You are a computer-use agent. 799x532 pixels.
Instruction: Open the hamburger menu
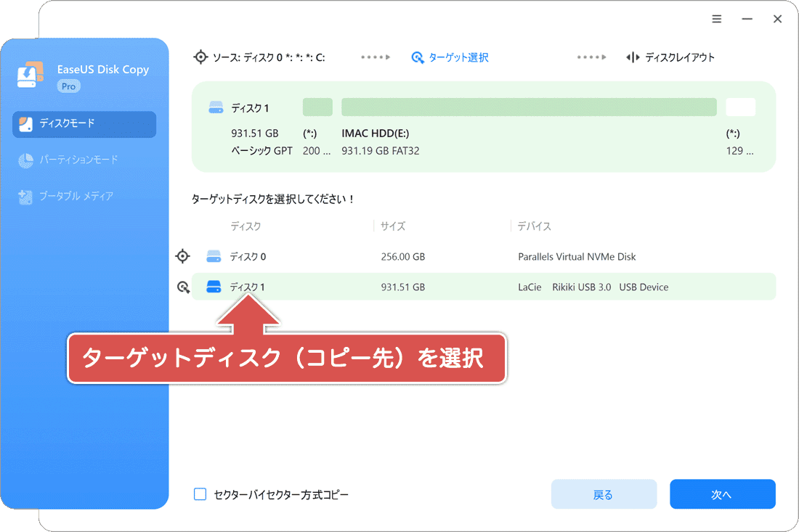[x=717, y=19]
